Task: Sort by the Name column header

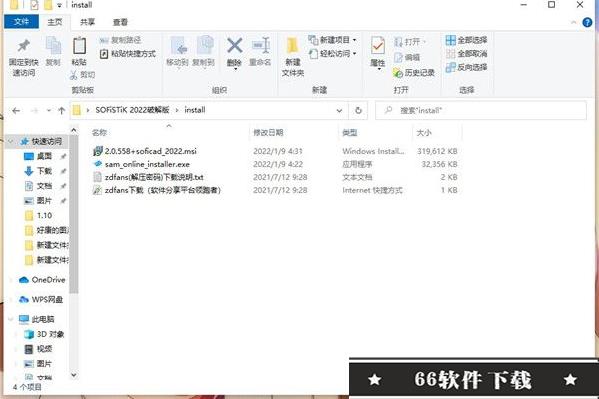Action: coord(99,133)
